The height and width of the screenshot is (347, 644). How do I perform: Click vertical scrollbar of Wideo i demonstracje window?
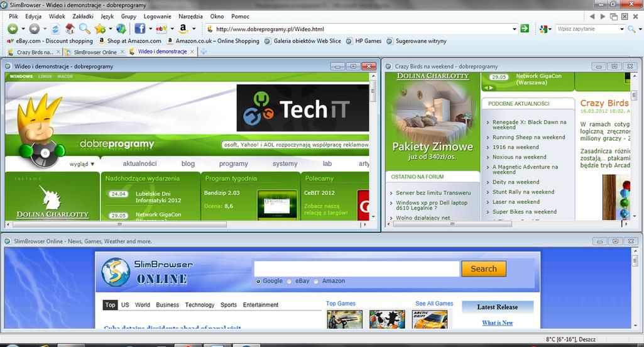coord(373,147)
